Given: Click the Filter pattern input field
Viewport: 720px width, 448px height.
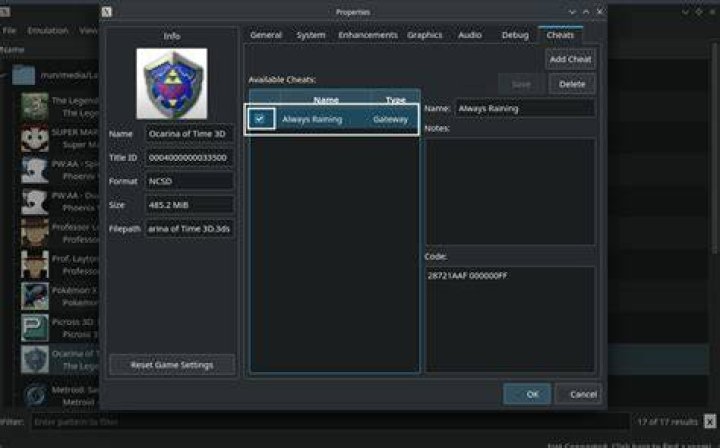Looking at the screenshot, I should [x=330, y=421].
